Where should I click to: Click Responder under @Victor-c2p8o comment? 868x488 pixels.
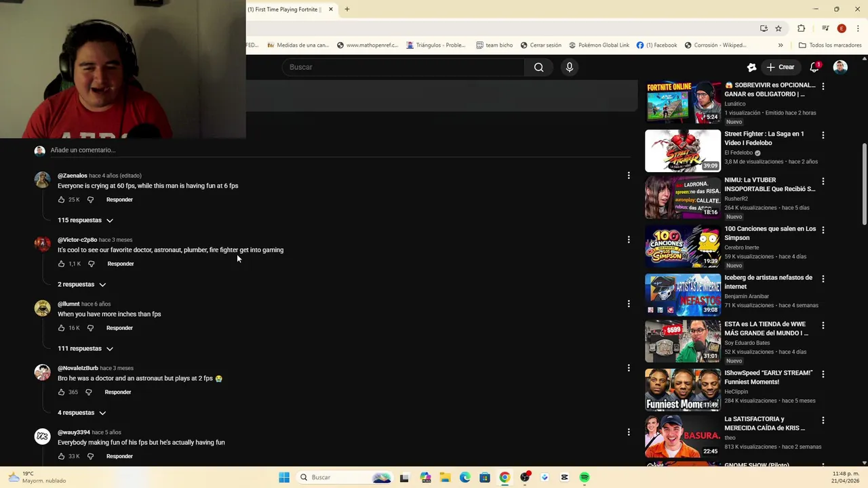(121, 264)
